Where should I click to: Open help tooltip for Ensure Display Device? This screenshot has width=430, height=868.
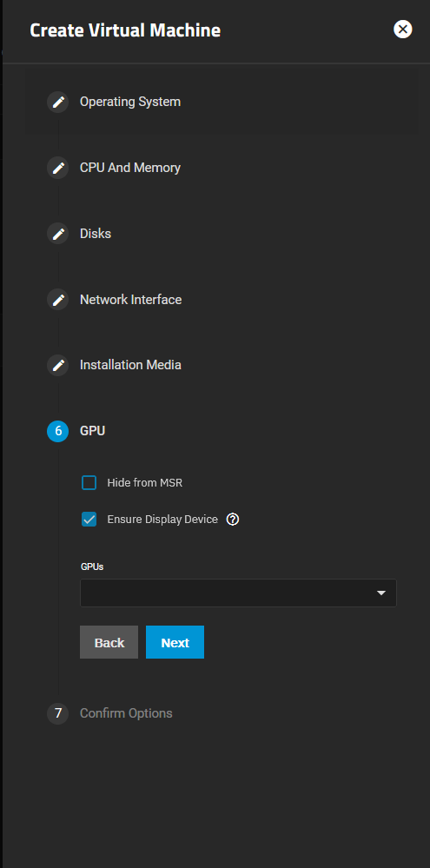233,520
